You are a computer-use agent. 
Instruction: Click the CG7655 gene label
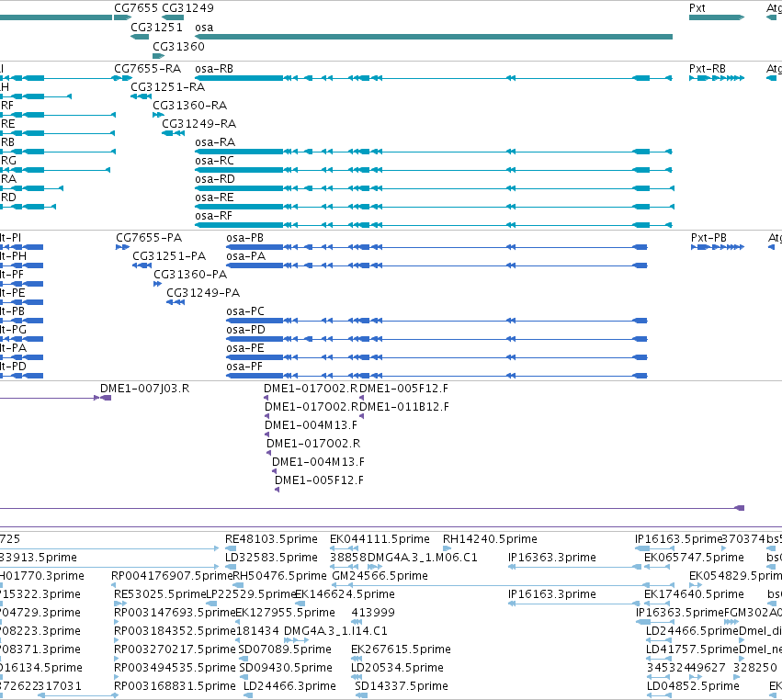pos(136,8)
